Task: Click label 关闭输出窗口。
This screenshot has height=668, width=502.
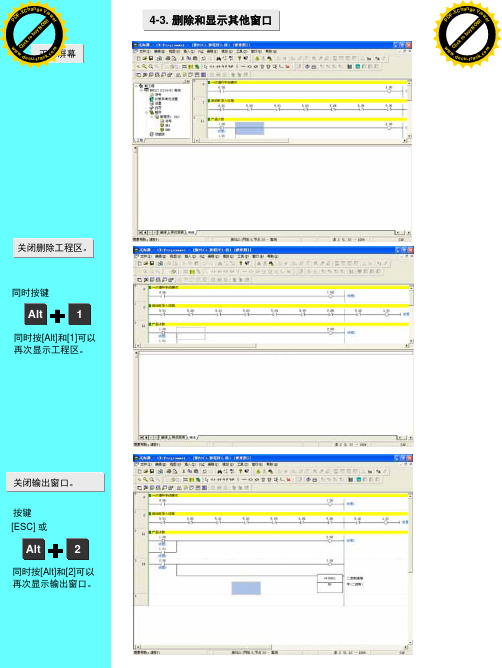Action: click(43, 483)
